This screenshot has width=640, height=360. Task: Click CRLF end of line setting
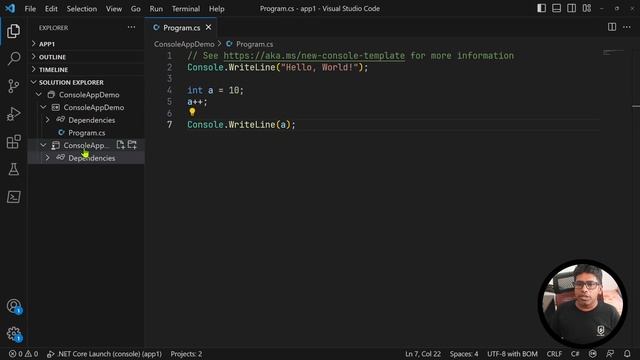tap(554, 354)
